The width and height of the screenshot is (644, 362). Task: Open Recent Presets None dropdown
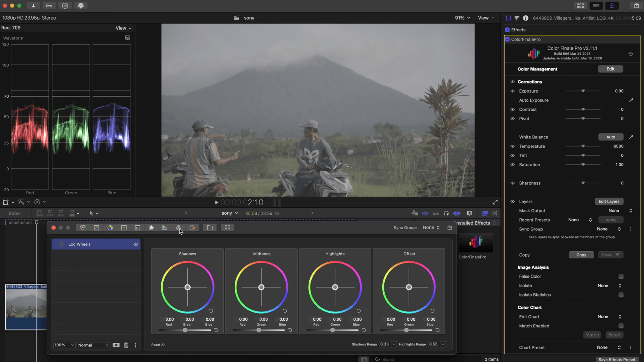click(x=580, y=220)
